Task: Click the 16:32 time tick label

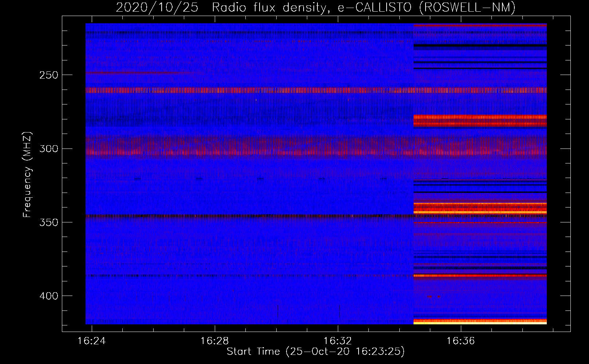Action: click(338, 341)
